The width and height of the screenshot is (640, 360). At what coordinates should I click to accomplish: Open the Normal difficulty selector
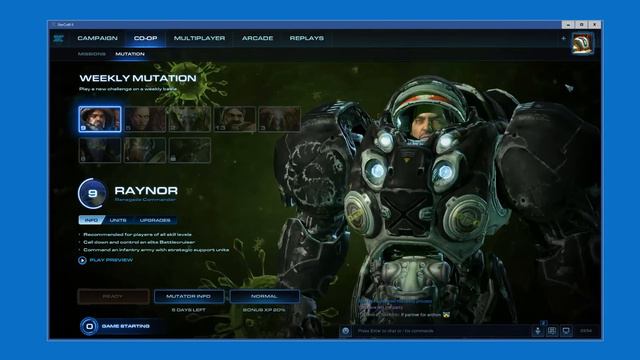(x=264, y=296)
